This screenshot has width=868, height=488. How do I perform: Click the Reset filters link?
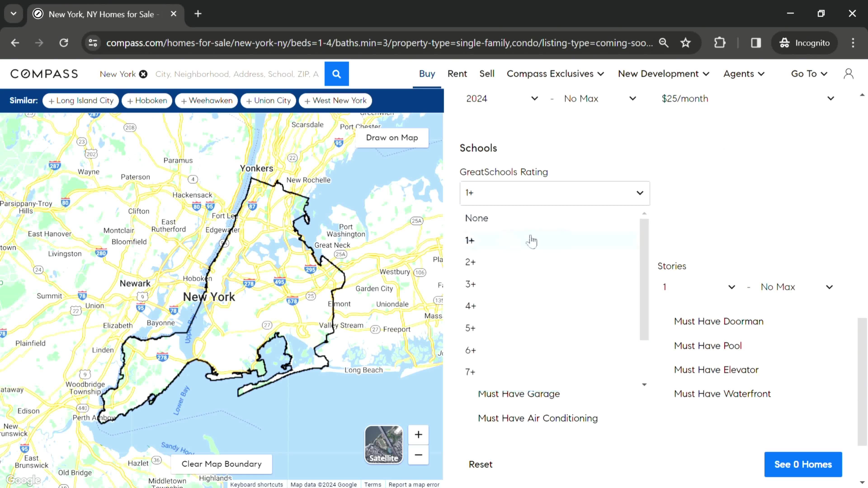point(481,465)
